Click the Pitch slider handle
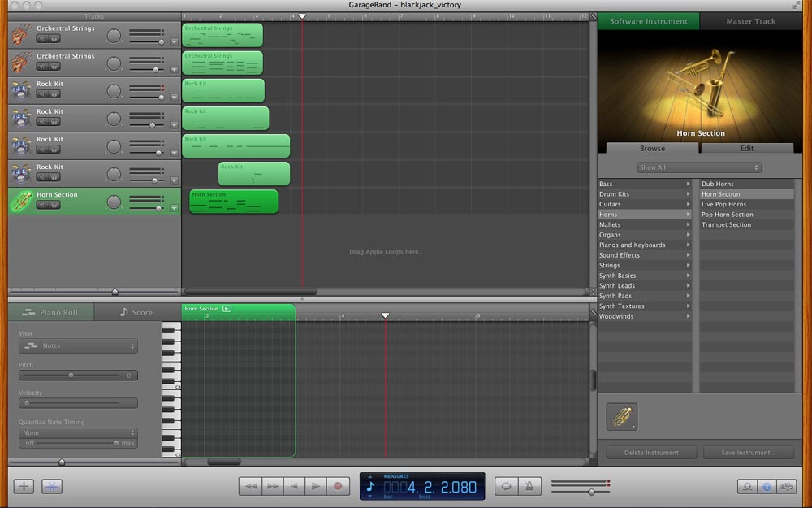 [71, 376]
